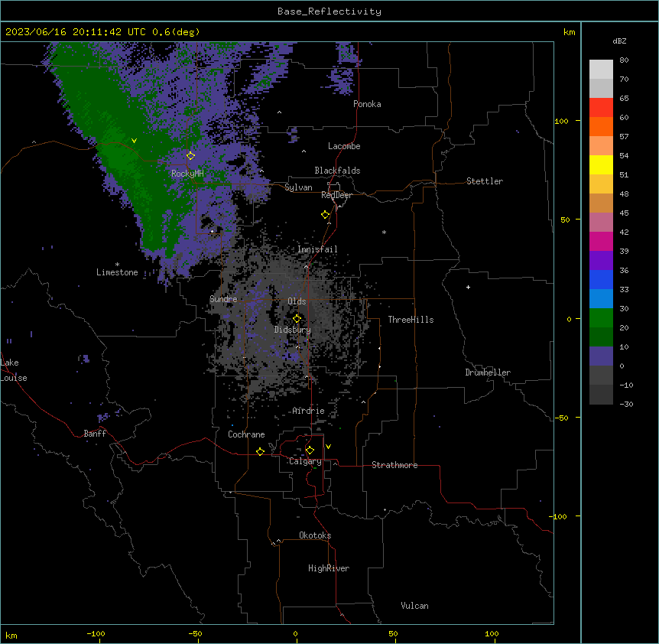The height and width of the screenshot is (644, 659).
Task: Click the dark green 10-20 dBZ swatch
Action: [x=601, y=337]
